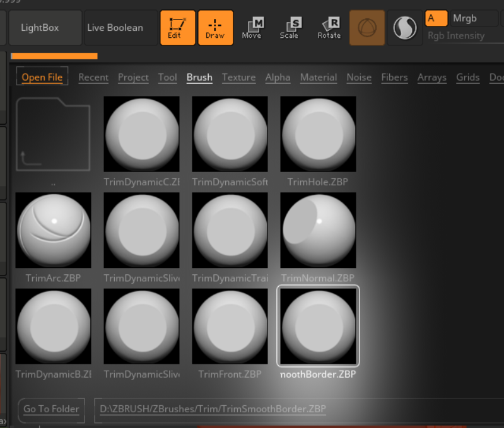Switch to the Grids tab
The width and height of the screenshot is (504, 428).
coord(467,78)
